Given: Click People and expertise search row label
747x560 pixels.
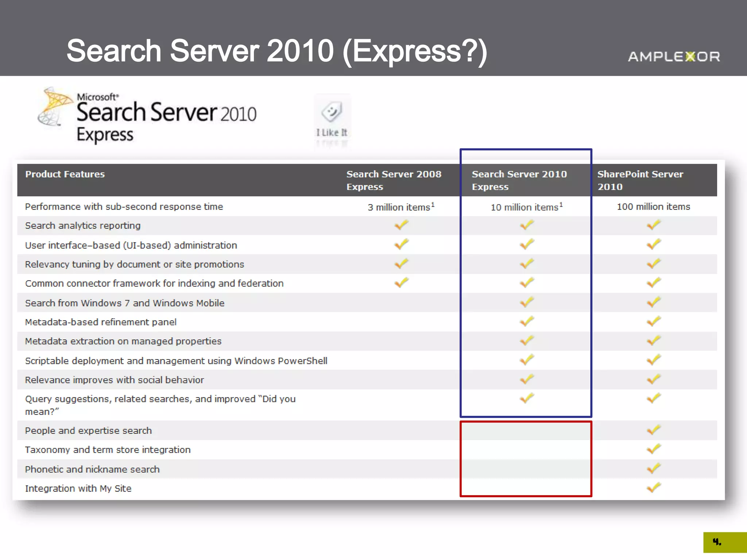Looking at the screenshot, I should [x=88, y=431].
